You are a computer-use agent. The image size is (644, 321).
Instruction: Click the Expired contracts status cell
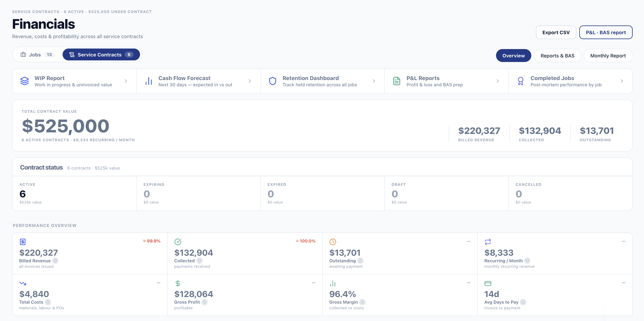point(322,193)
